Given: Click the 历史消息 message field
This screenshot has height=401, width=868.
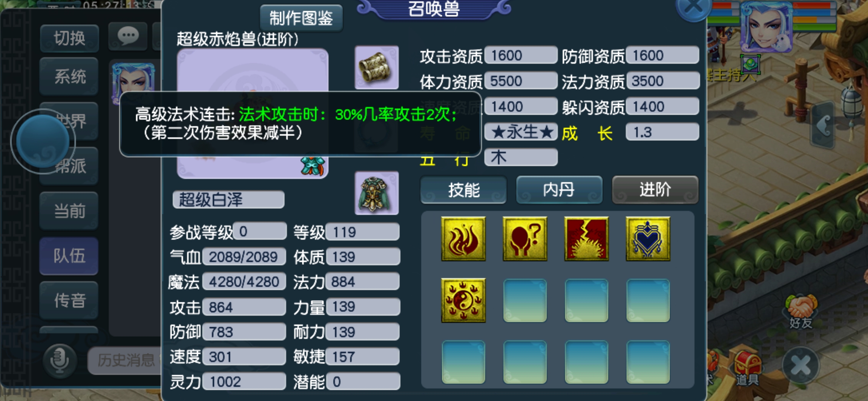Looking at the screenshot, I should [x=125, y=360].
